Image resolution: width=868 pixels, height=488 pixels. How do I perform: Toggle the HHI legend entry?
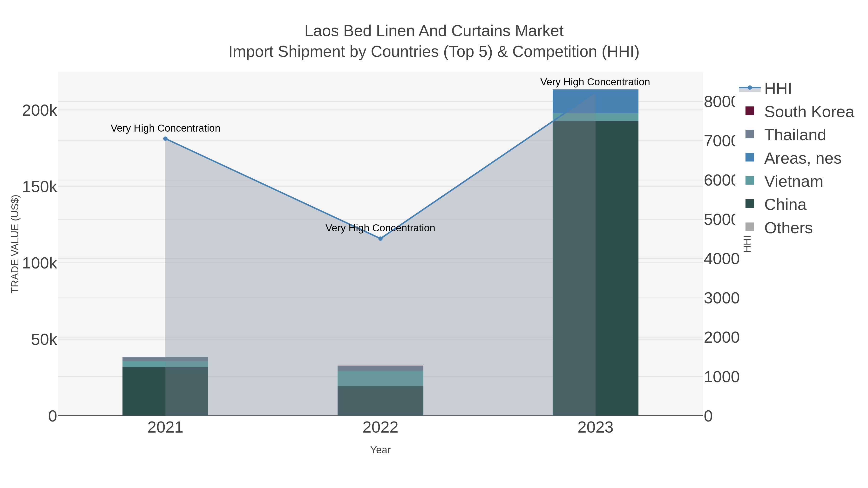point(765,89)
